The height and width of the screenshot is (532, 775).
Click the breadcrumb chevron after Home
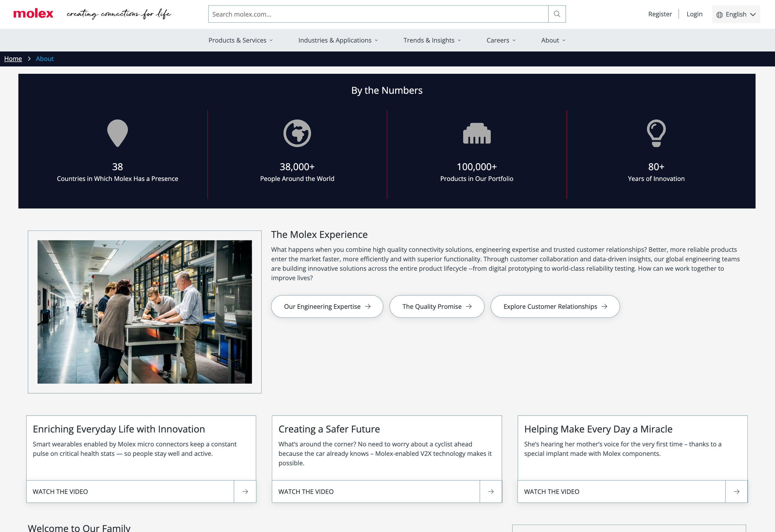[29, 59]
